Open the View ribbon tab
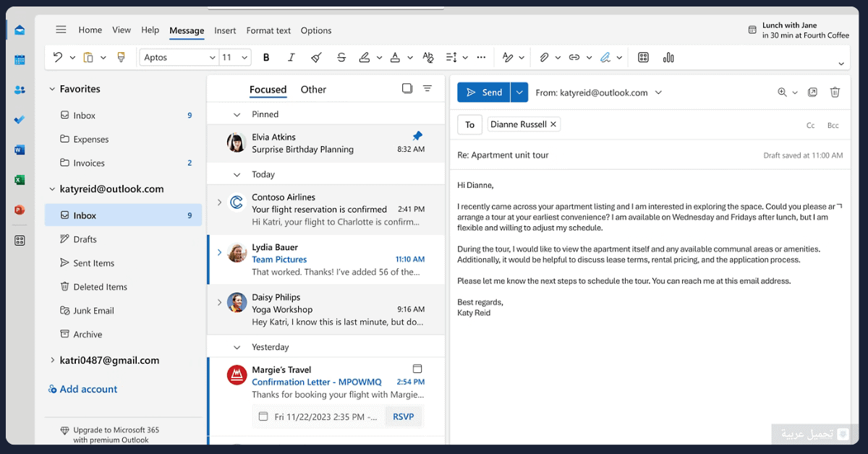 (x=122, y=30)
